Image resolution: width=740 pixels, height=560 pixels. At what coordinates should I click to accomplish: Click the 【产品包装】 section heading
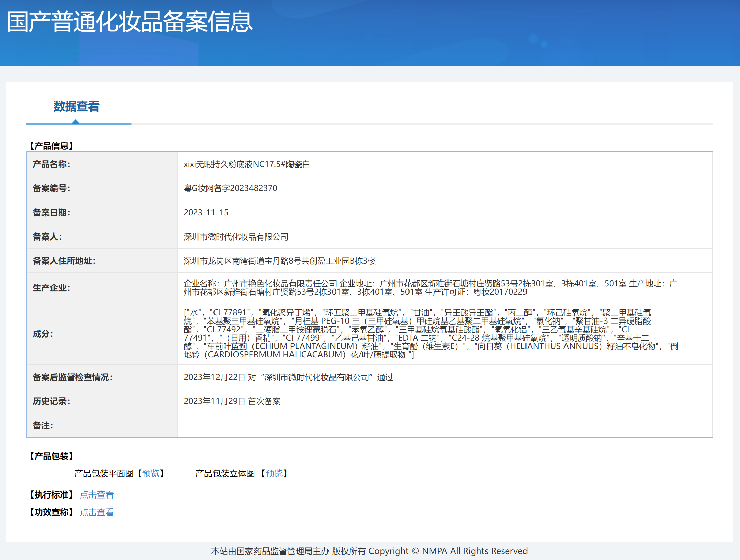[51, 456]
